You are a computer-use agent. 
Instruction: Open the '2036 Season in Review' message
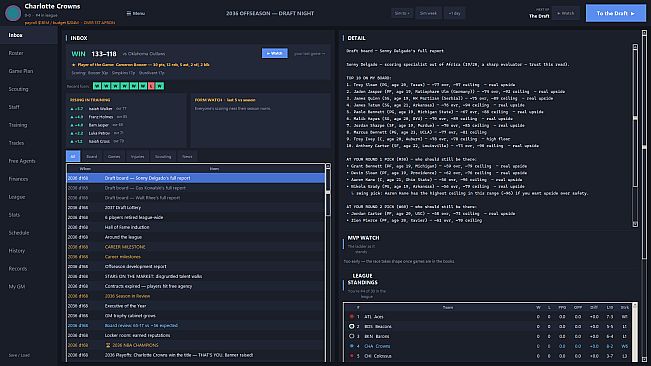[196, 296]
